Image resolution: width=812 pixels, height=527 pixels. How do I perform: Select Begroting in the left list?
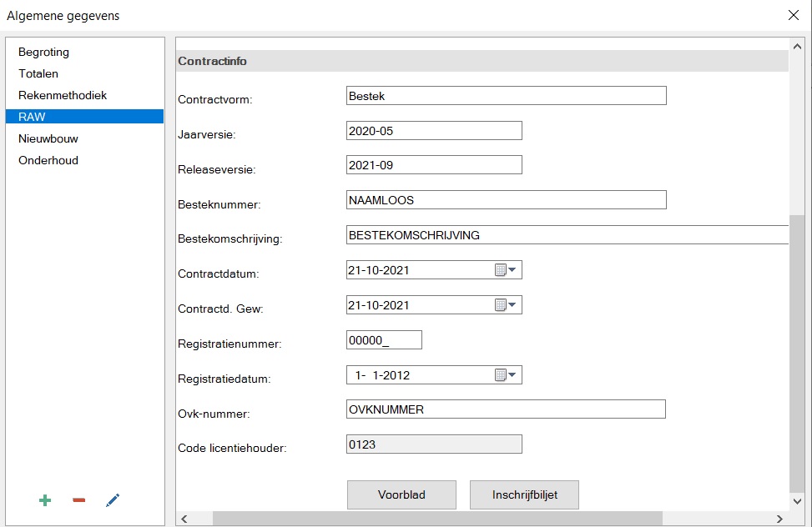[x=44, y=52]
